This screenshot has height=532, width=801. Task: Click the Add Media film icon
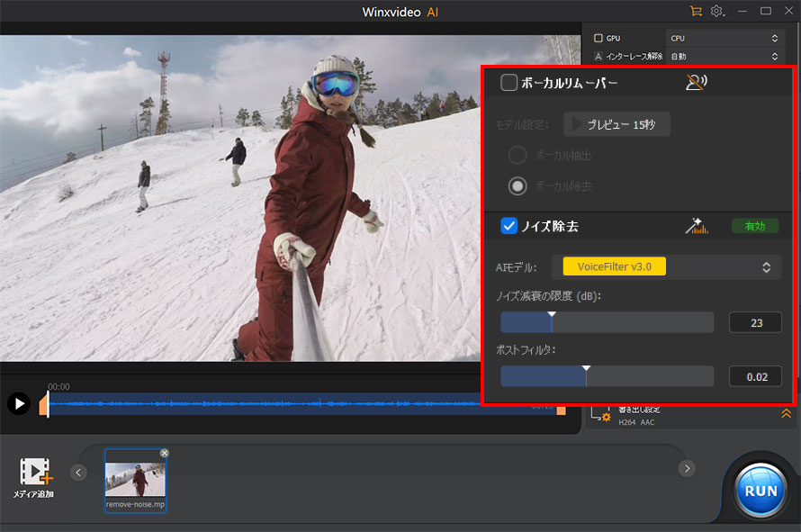34,472
